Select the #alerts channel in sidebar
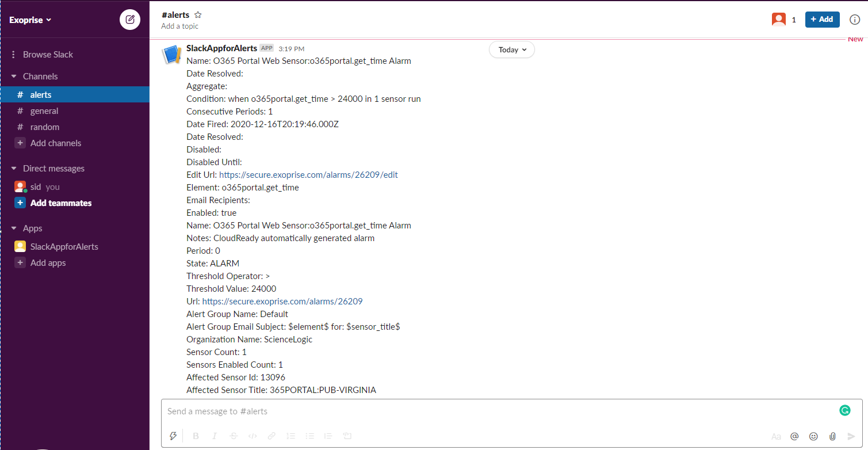The width and height of the screenshot is (868, 450). [75, 95]
